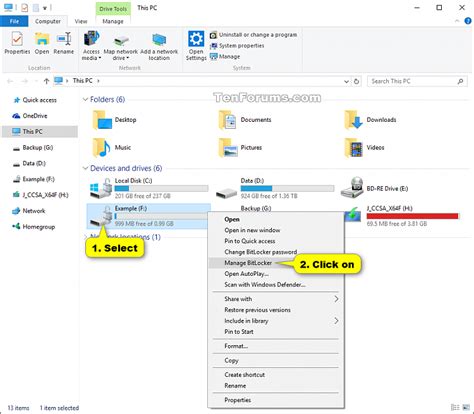Select This PC in navigation pane
Viewport: 474px width, 414px height.
click(x=40, y=132)
